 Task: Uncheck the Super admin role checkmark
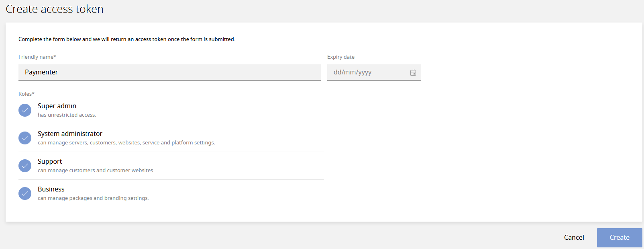[25, 110]
